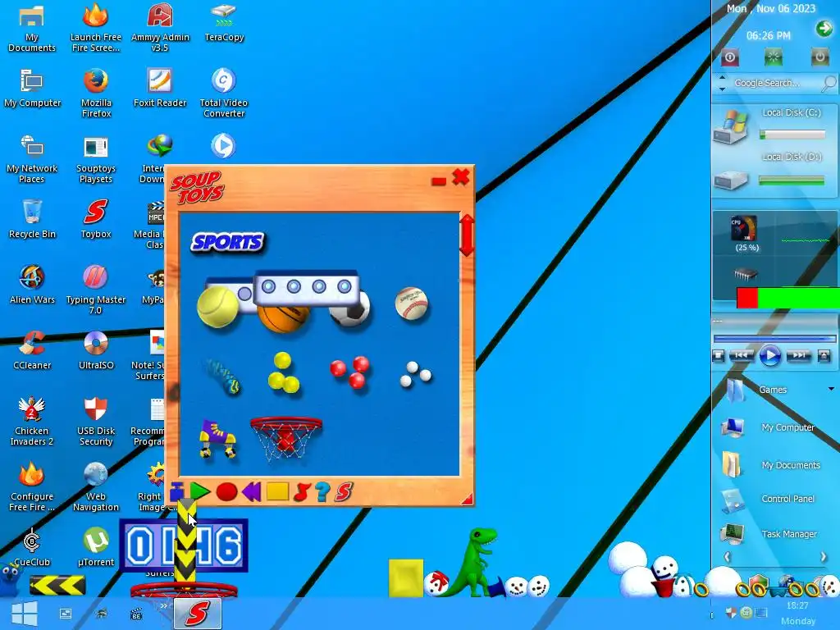
Task: Open Typing Master 7.0 shortcut
Action: [x=96, y=290]
